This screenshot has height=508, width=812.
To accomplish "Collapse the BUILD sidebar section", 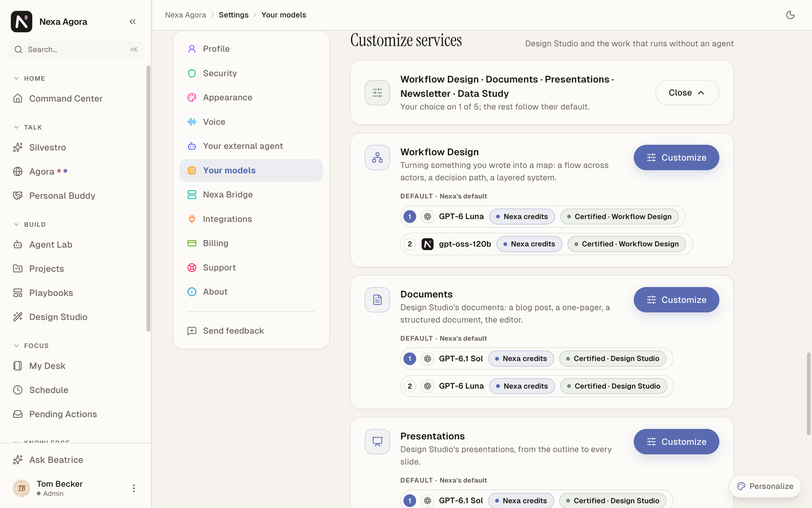I will pos(30,224).
